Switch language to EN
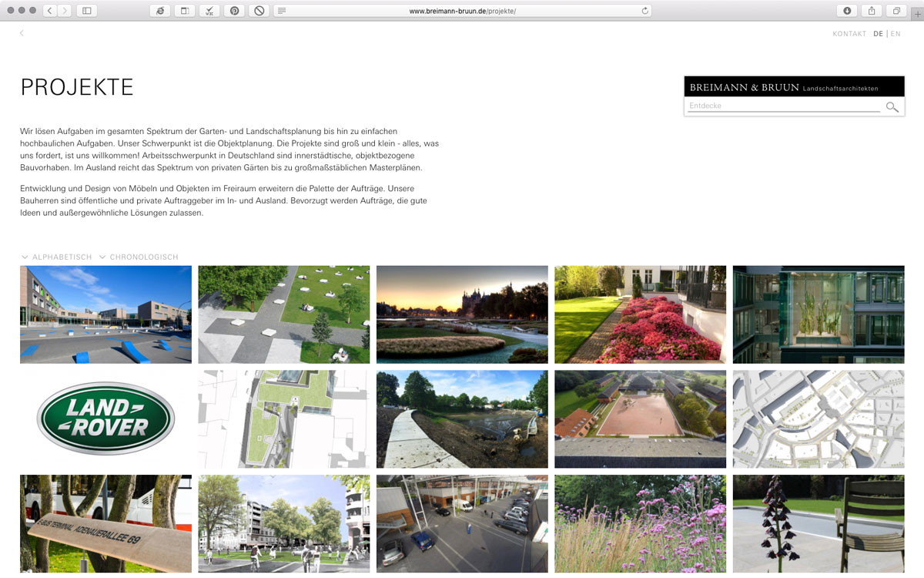Viewport: 924px width, 578px height. tap(896, 34)
